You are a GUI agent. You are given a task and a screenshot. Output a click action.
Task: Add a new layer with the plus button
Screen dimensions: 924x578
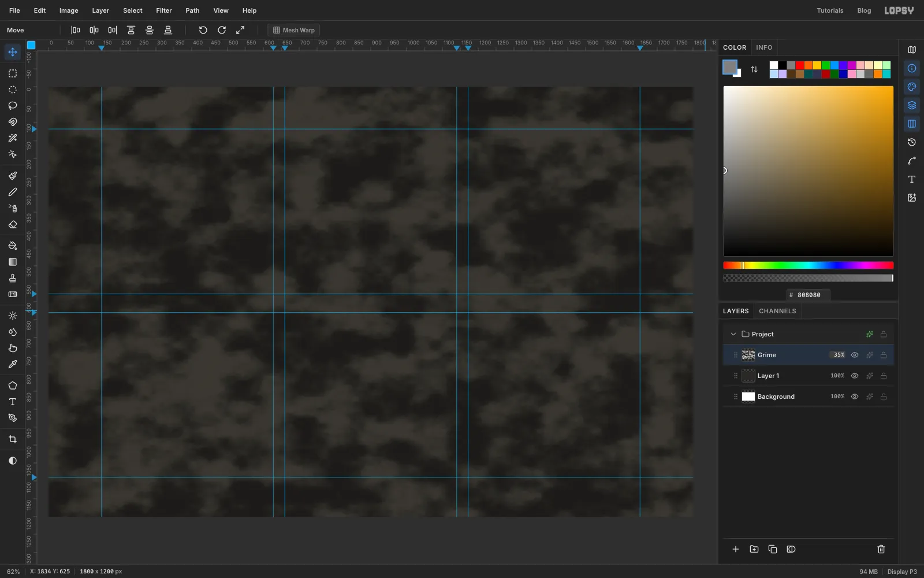click(x=736, y=549)
